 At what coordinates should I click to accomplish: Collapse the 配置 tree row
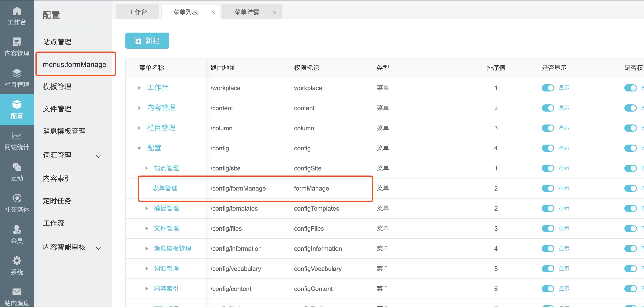[x=139, y=148]
